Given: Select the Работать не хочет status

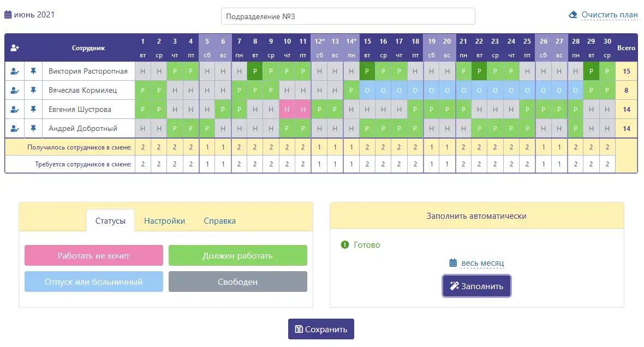Looking at the screenshot, I should [x=93, y=255].
